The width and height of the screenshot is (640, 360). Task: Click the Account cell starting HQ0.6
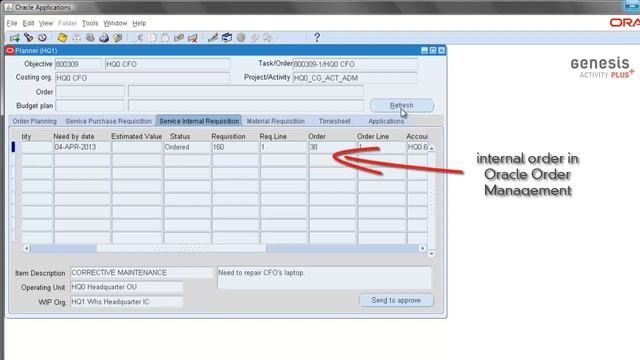point(417,147)
